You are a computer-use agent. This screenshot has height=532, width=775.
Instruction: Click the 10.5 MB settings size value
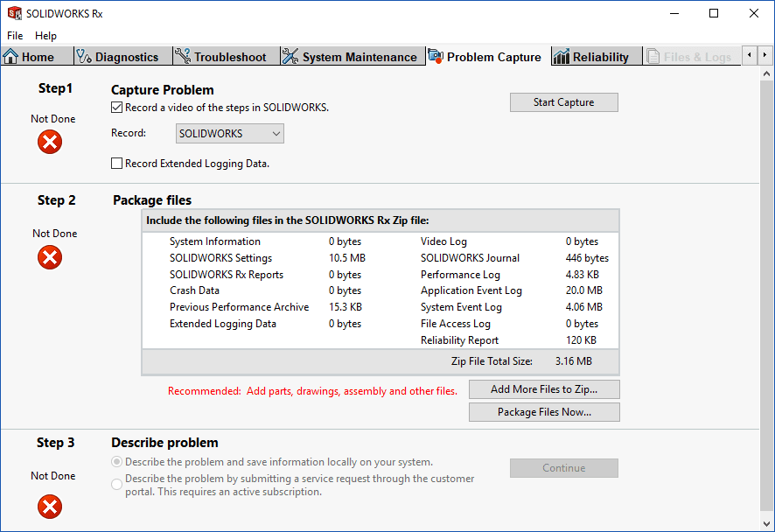(x=347, y=258)
